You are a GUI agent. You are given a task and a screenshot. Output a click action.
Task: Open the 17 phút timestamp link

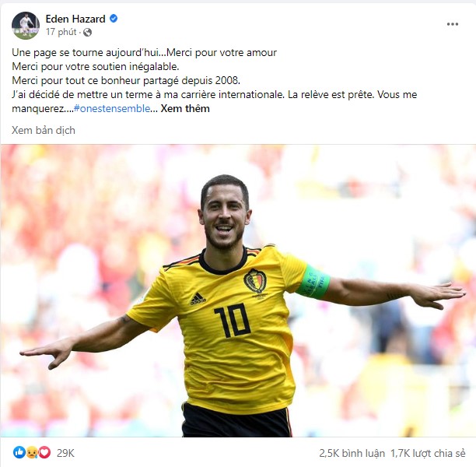point(61,32)
